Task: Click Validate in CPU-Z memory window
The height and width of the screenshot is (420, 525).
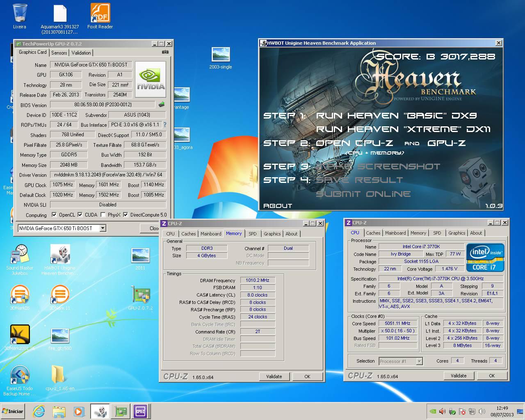Action: pos(274,377)
